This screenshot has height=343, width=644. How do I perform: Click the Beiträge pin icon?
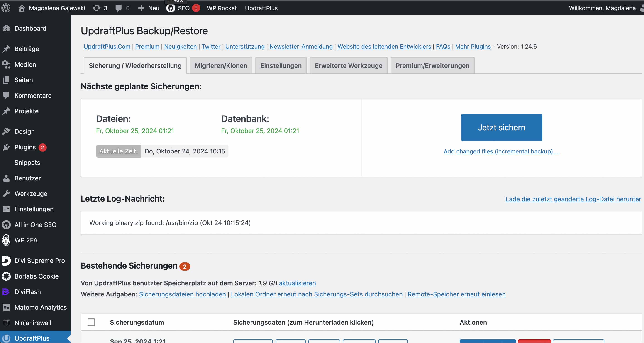[6, 49]
